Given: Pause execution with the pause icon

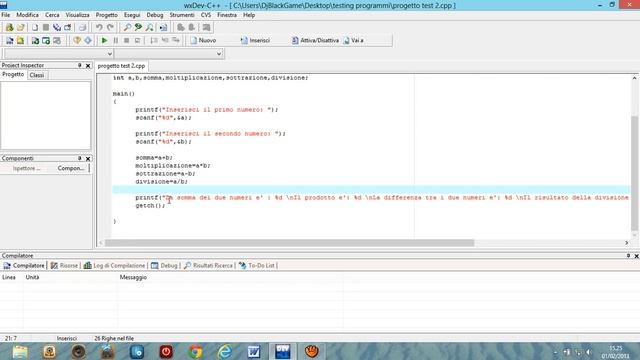Looking at the screenshot, I should (116, 40).
